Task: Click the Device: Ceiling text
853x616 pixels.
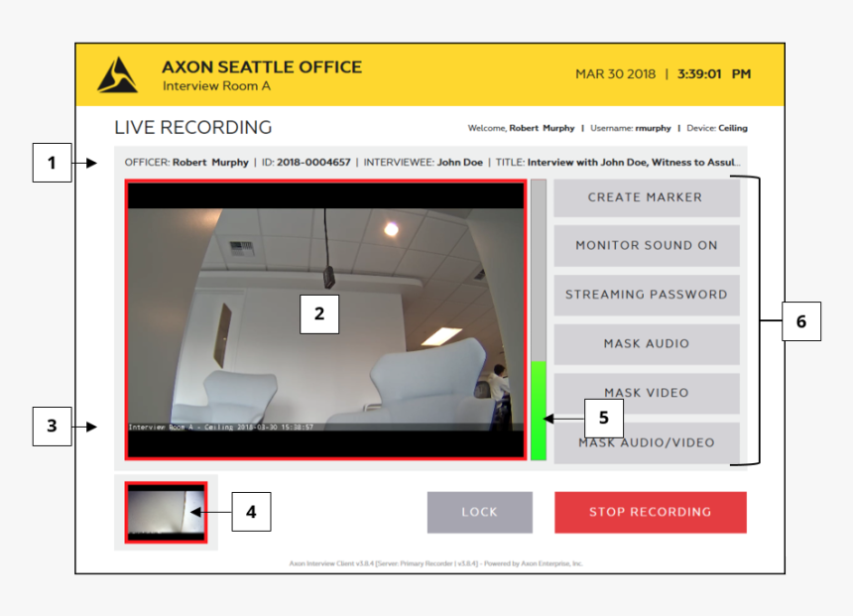Action: [717, 128]
